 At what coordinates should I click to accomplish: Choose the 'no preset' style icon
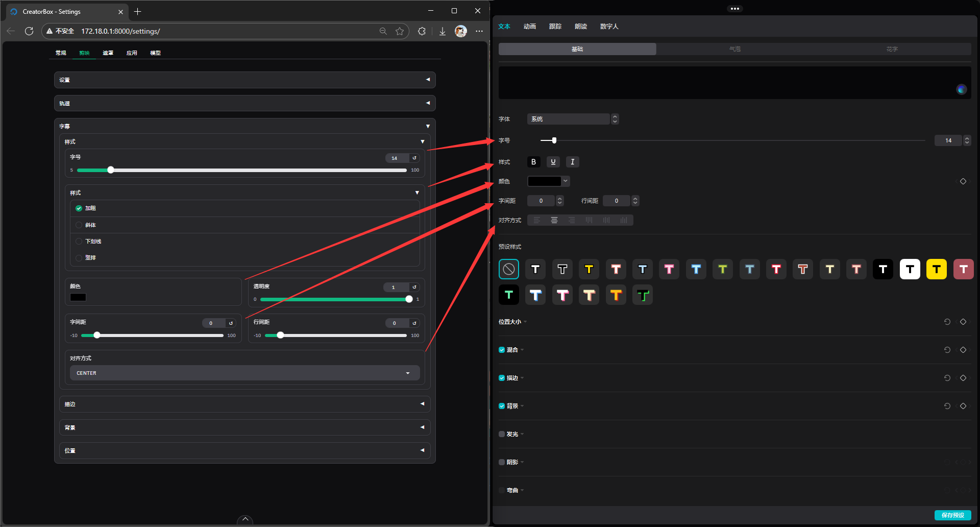[509, 269]
